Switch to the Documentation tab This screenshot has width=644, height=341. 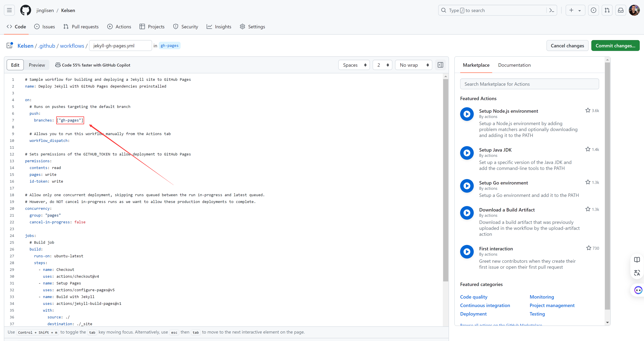(x=514, y=65)
